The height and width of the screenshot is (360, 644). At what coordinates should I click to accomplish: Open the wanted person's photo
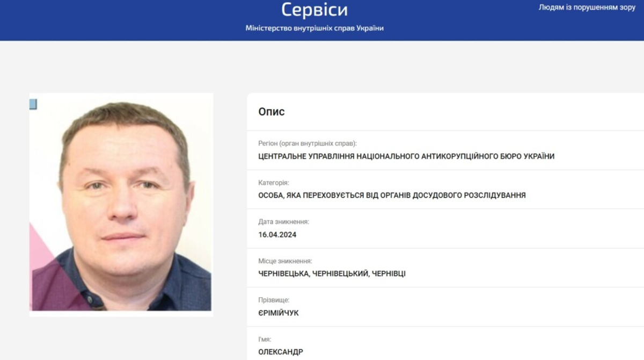[121, 204]
